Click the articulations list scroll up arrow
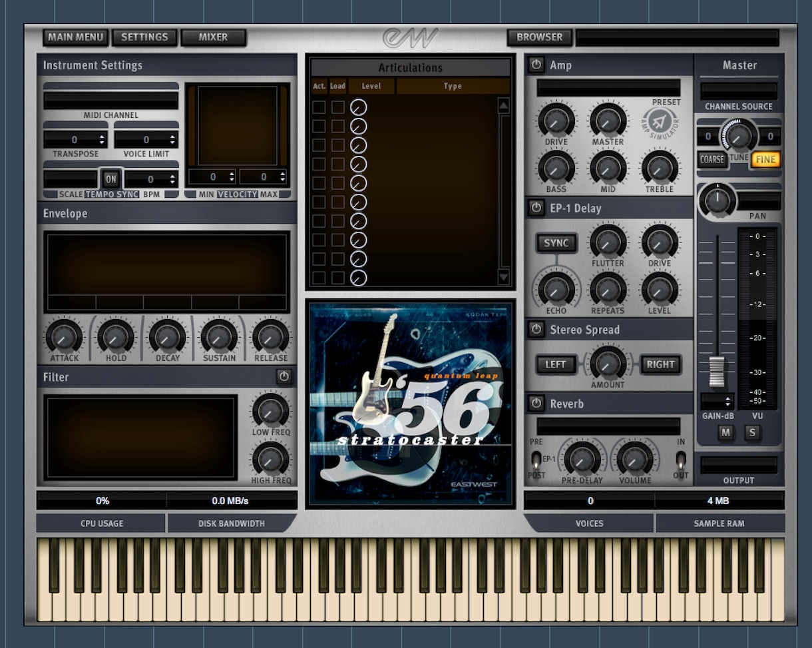812x648 pixels. point(504,105)
